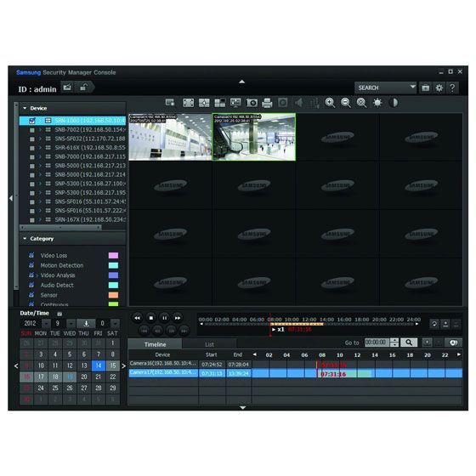Expand the SHR-616X device tree node
Viewport: 476px width, 476px height.
point(40,148)
